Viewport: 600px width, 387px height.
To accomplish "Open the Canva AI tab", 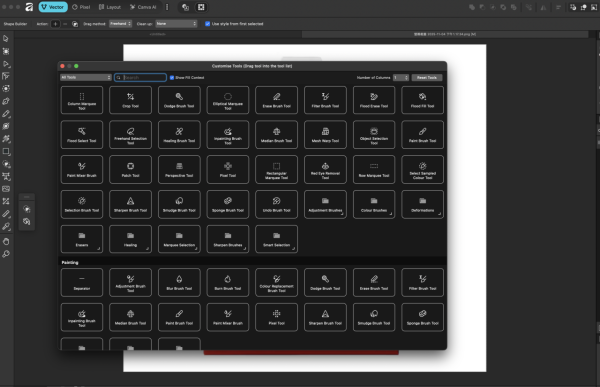I will (x=143, y=7).
